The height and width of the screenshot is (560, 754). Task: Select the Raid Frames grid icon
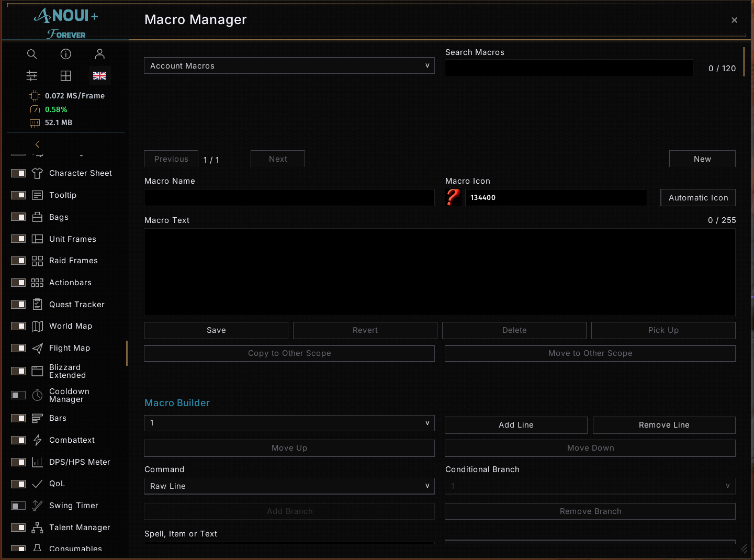[37, 261]
